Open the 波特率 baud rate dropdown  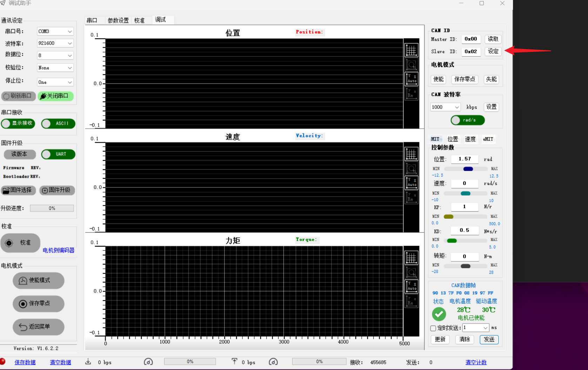[55, 43]
